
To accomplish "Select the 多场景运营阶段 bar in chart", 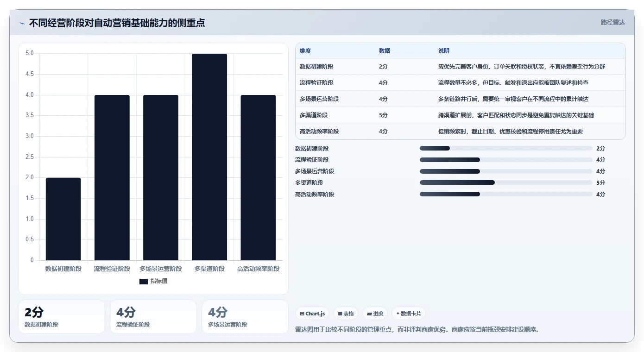I will (161, 178).
